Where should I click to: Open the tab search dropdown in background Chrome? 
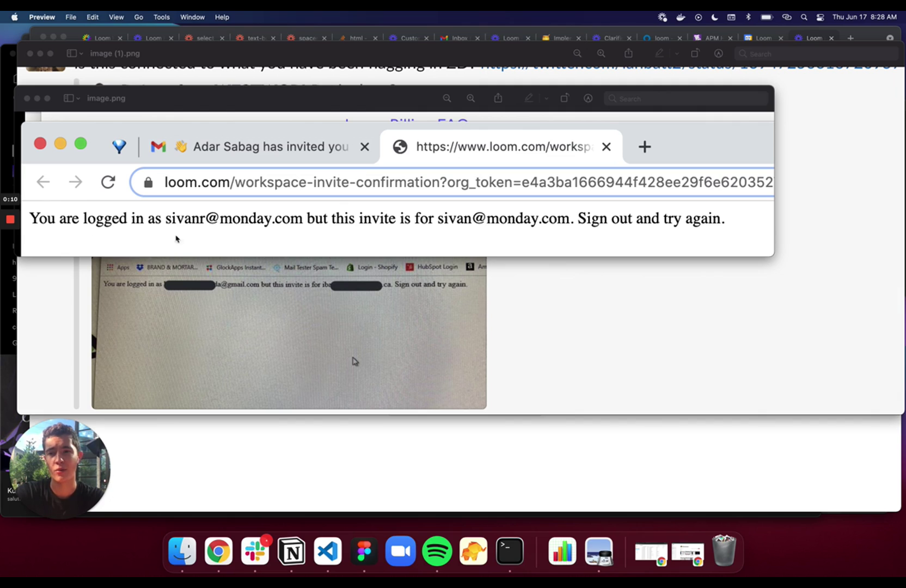[890, 38]
